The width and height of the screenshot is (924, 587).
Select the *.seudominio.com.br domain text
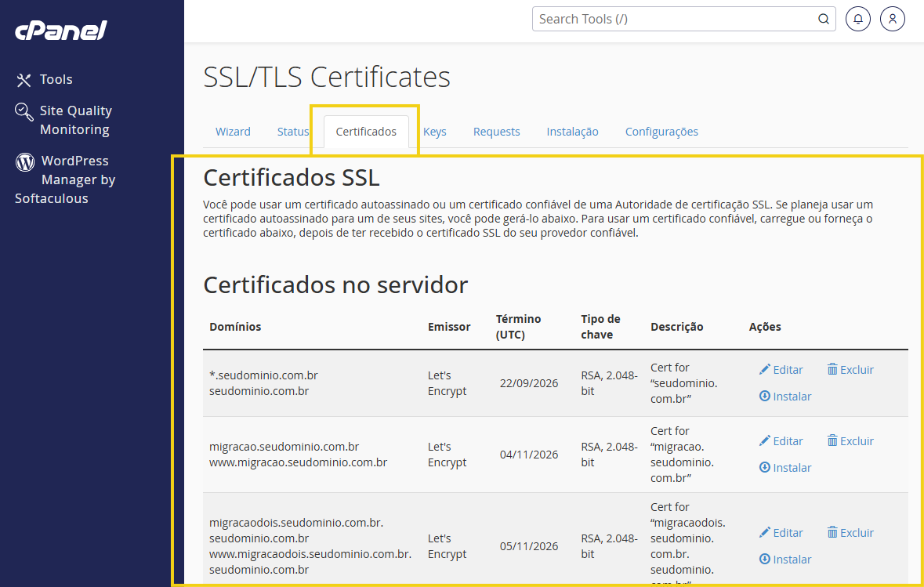(x=263, y=375)
